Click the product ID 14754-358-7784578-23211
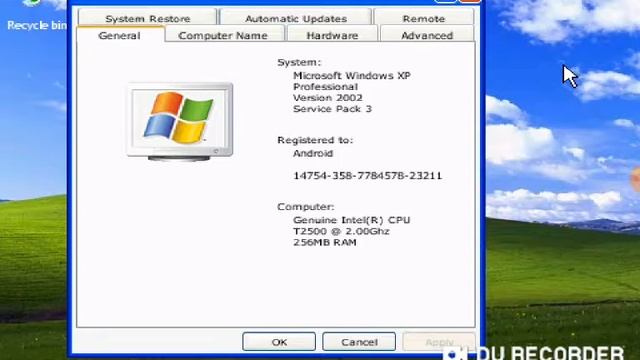The width and height of the screenshot is (640, 360). point(367,176)
